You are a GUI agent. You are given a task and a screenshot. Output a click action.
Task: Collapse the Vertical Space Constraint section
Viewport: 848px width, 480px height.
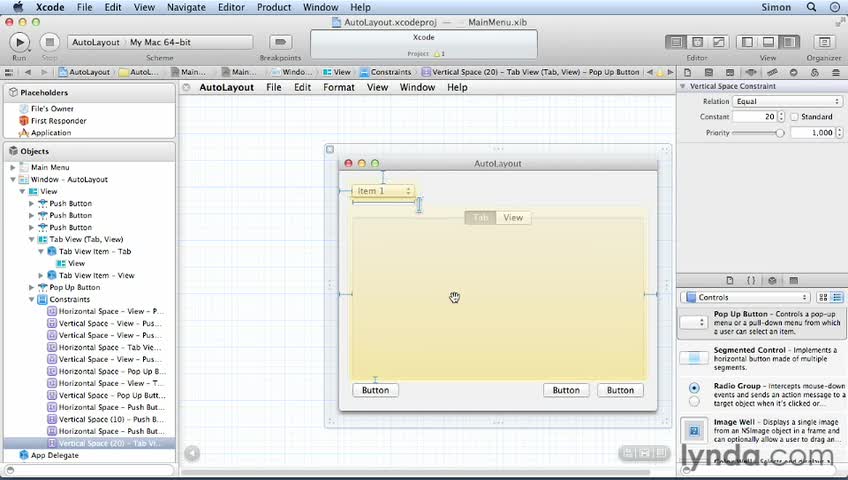coord(683,86)
